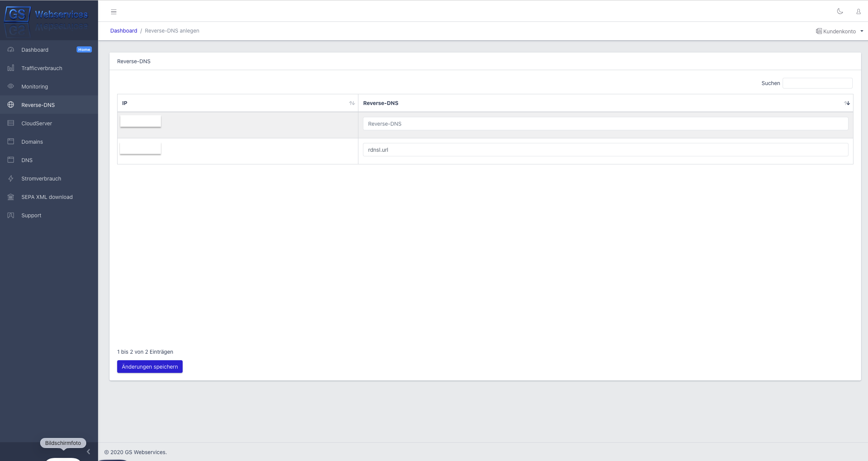This screenshot has height=461, width=868.
Task: Open SEPA XML download
Action: [49, 197]
